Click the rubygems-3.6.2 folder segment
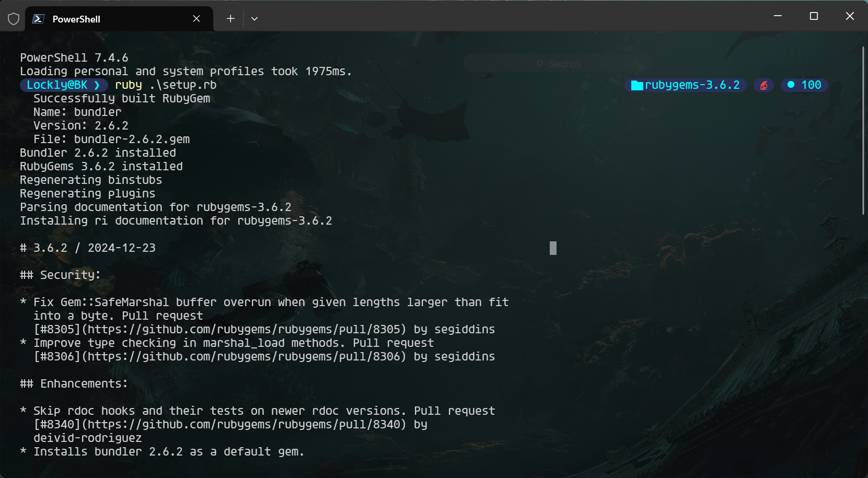Image resolution: width=868 pixels, height=478 pixels. 686,85
